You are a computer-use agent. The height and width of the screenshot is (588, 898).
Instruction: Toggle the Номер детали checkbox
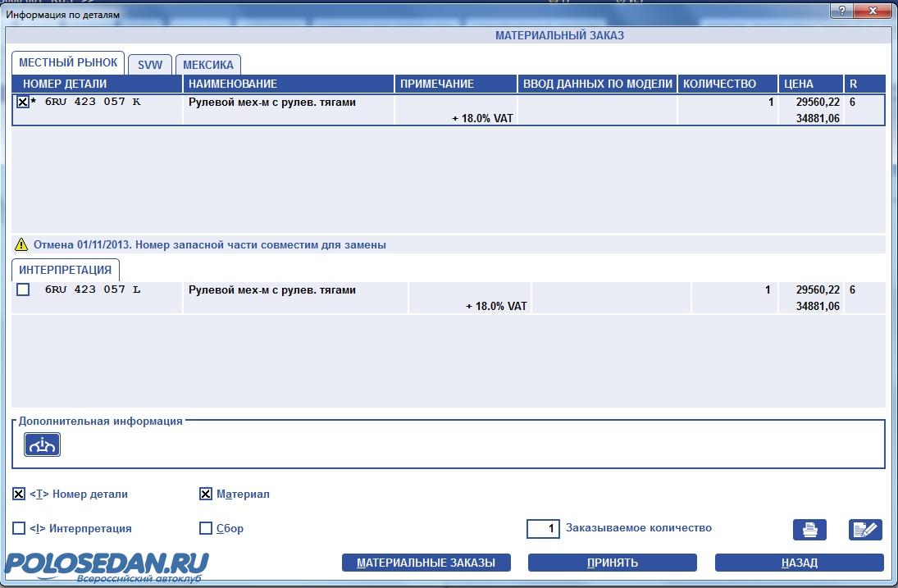(19, 495)
